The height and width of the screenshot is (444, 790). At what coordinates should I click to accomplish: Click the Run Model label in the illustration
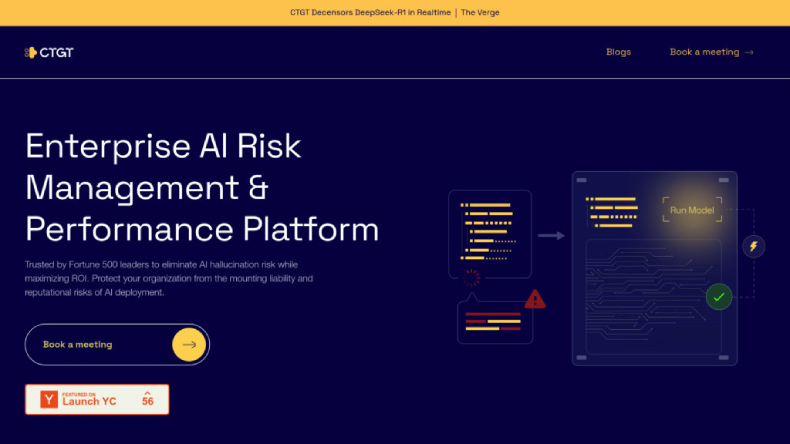click(x=691, y=210)
